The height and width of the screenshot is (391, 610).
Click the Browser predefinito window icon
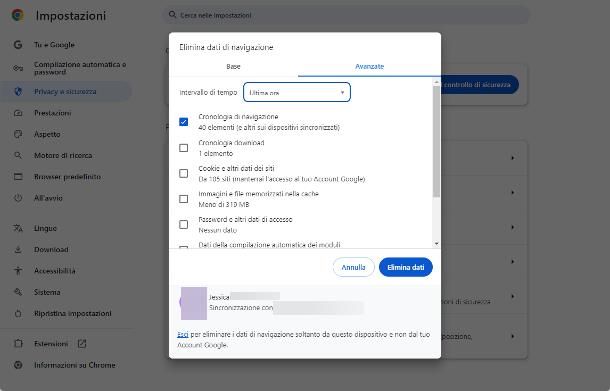[18, 177]
